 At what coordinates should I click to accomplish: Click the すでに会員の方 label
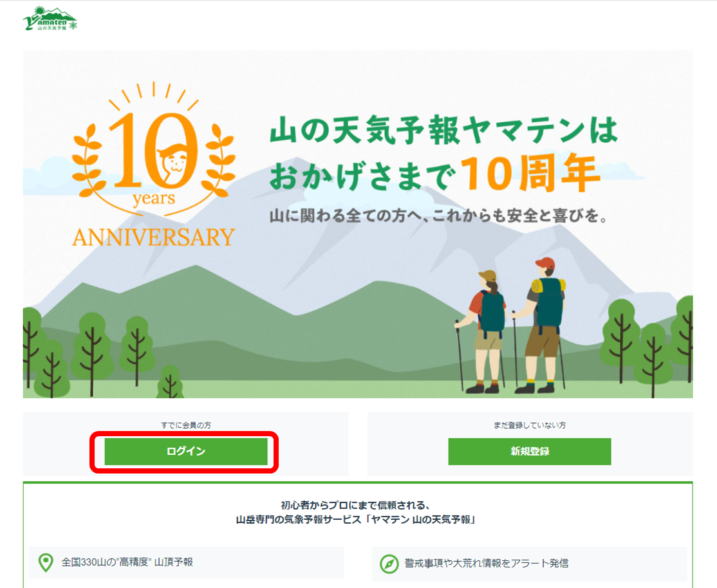click(x=186, y=425)
